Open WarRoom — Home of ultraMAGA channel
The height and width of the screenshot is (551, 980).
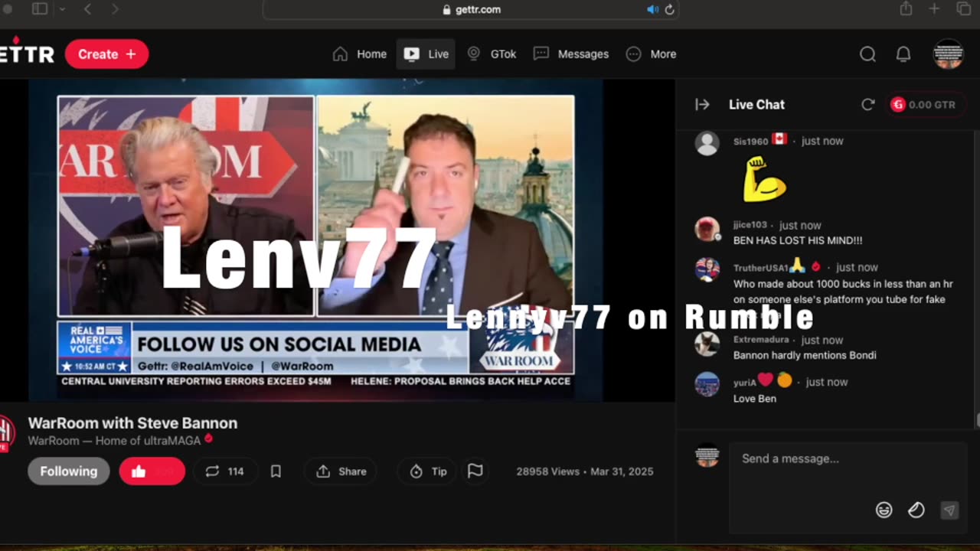tap(115, 441)
